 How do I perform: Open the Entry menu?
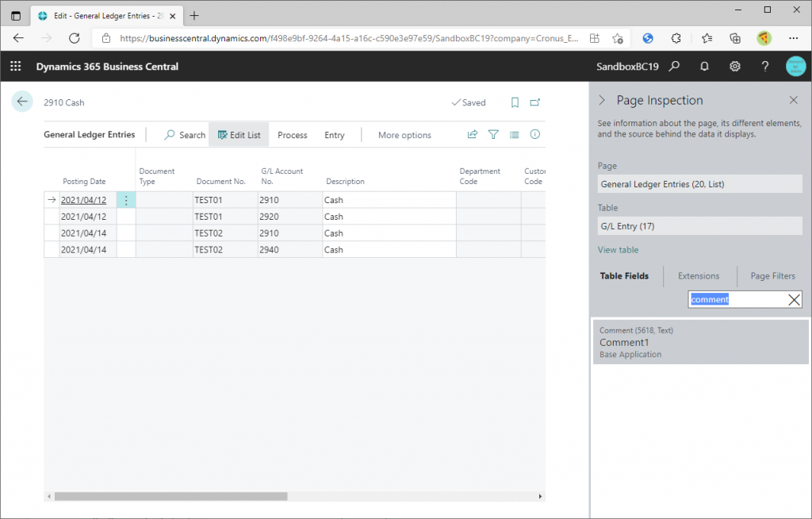(334, 135)
